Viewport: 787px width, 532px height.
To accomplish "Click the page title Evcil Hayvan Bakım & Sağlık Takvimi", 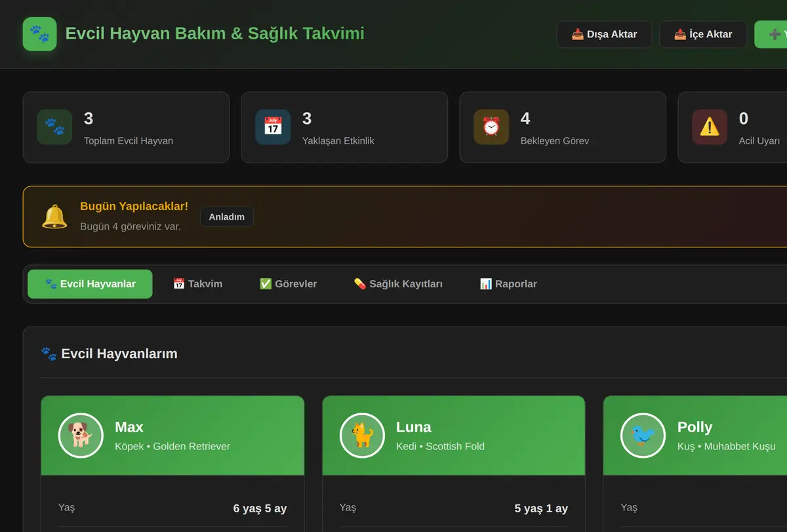I will [x=214, y=33].
